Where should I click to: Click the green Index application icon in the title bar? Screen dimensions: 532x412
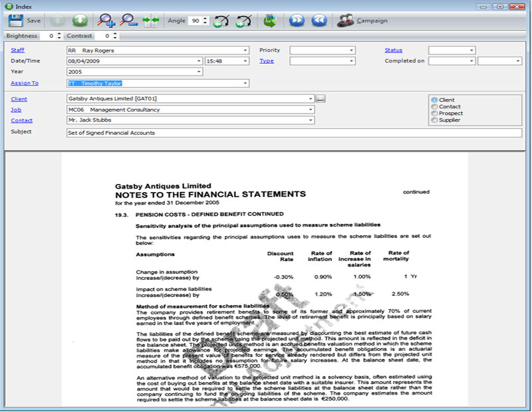coord(9,7)
